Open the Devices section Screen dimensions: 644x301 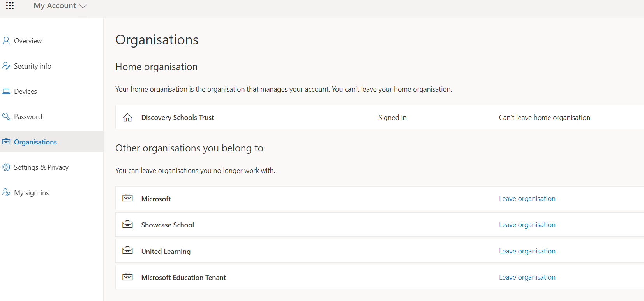click(x=25, y=92)
